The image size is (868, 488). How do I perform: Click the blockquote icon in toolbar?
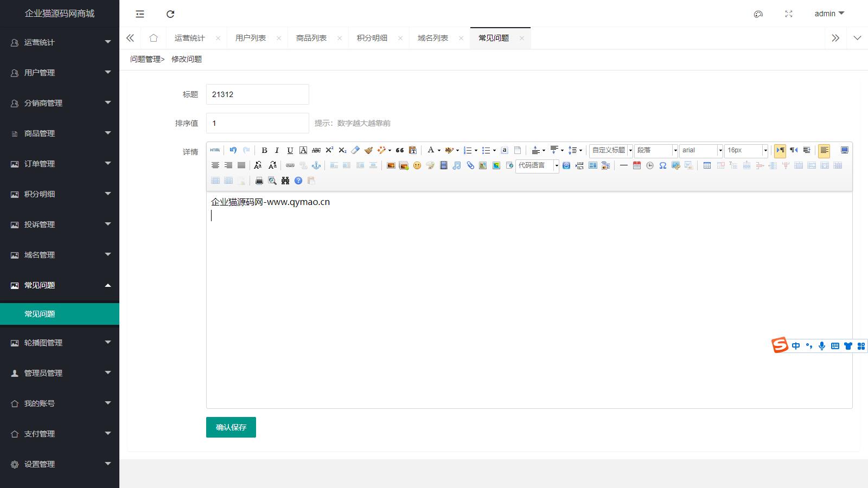(x=399, y=150)
